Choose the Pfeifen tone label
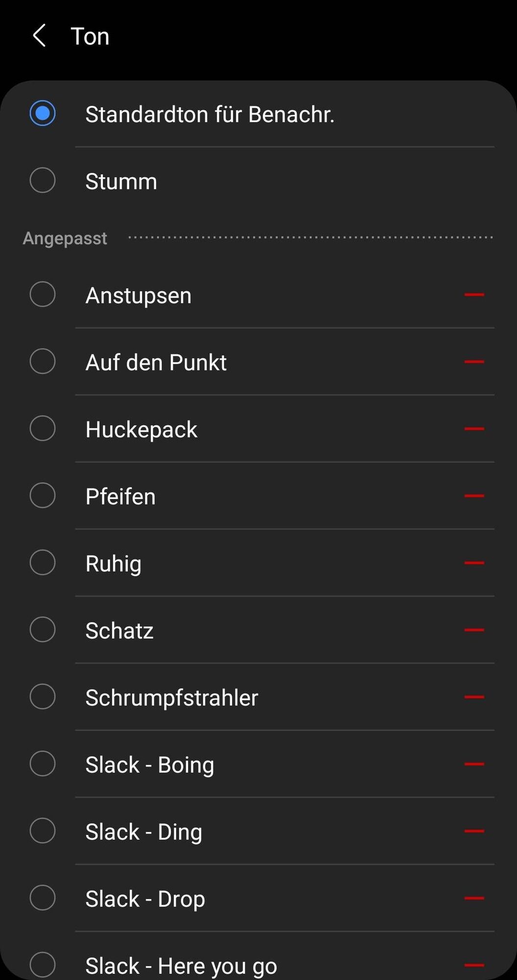Image resolution: width=517 pixels, height=980 pixels. click(120, 496)
